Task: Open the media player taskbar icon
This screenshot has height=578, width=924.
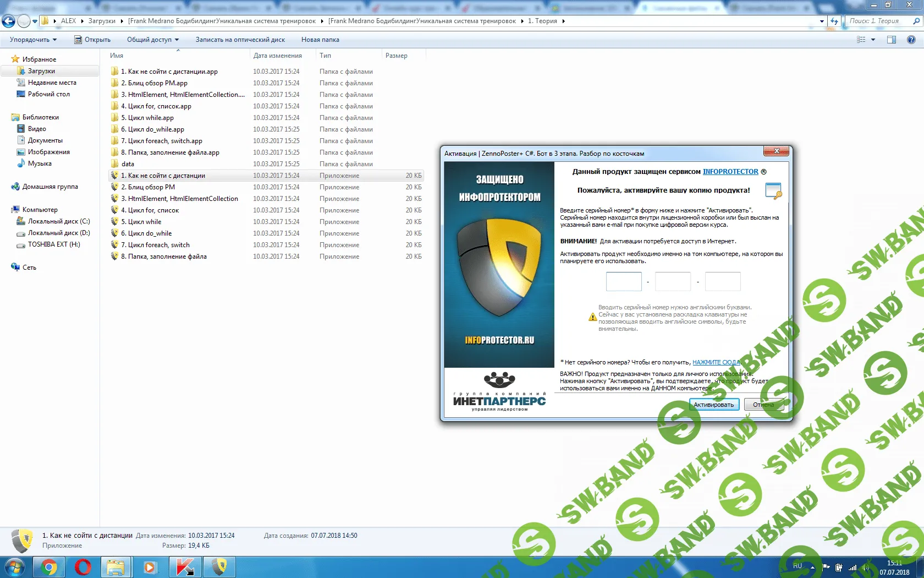Action: tap(150, 567)
